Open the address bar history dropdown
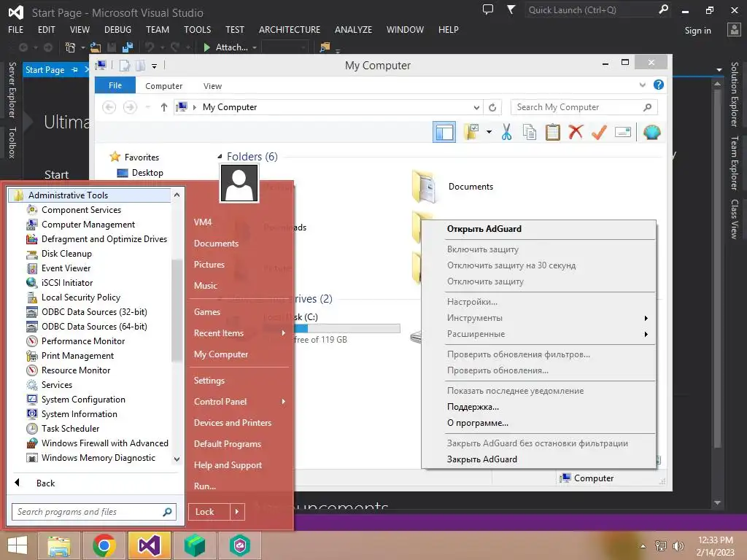The image size is (747, 560). tap(476, 108)
